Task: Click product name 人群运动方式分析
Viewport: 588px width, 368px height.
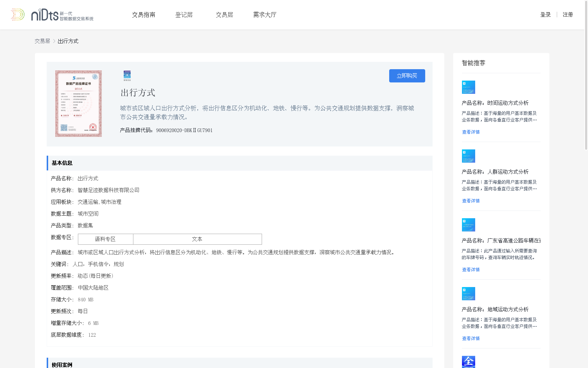Action: [508, 172]
